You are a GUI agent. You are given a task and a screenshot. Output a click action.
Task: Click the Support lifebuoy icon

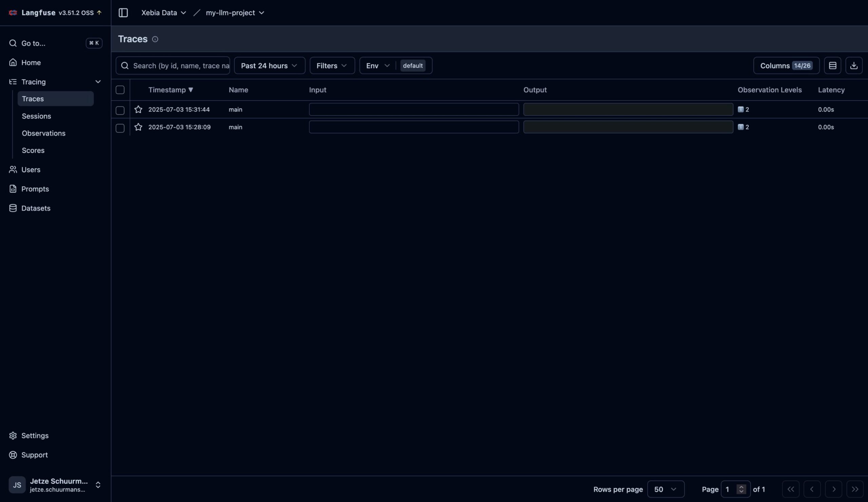[x=13, y=455]
